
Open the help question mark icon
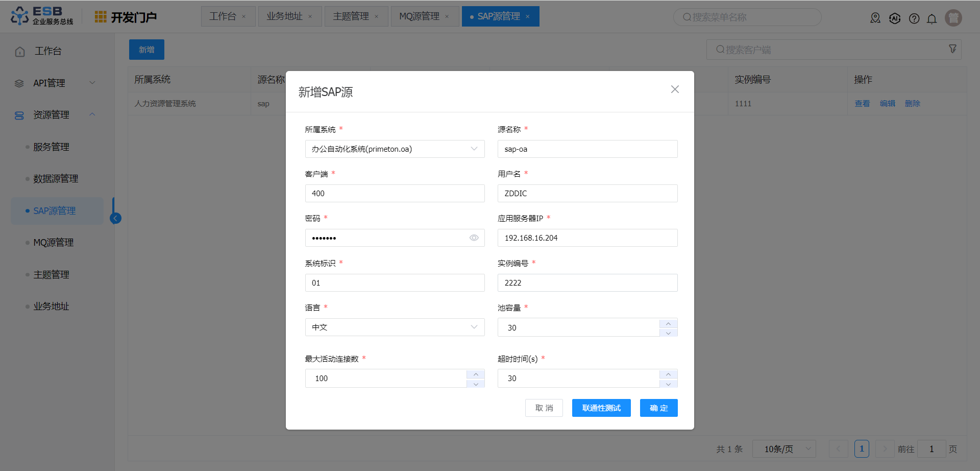click(x=914, y=19)
